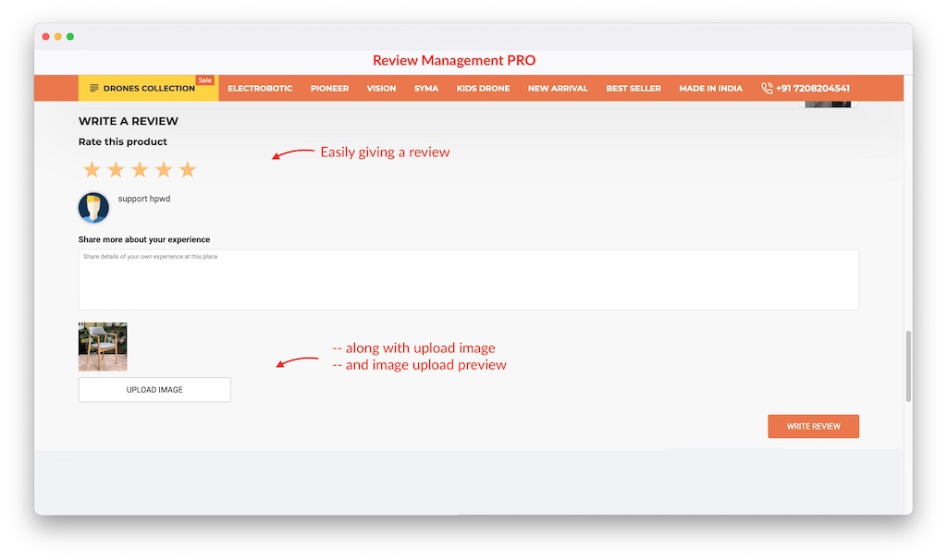The image size is (947, 560).
Task: Select the PIONEER menu item
Action: coord(329,88)
